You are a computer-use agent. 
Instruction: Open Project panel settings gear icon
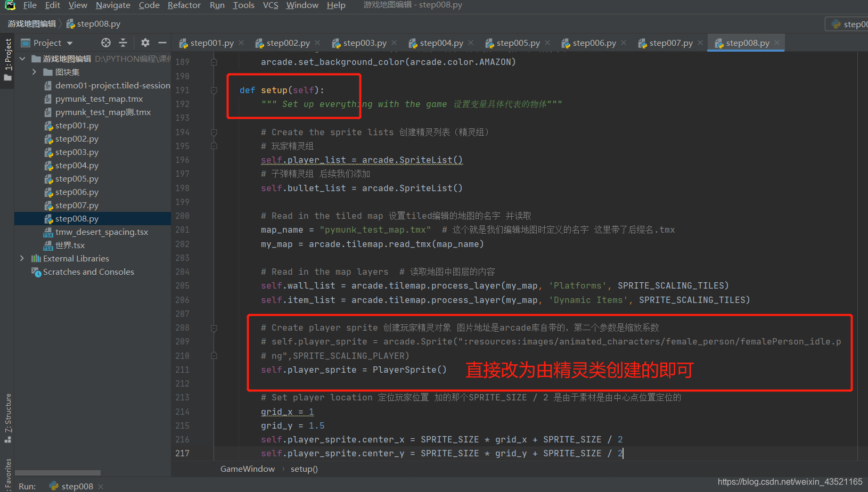[x=145, y=43]
